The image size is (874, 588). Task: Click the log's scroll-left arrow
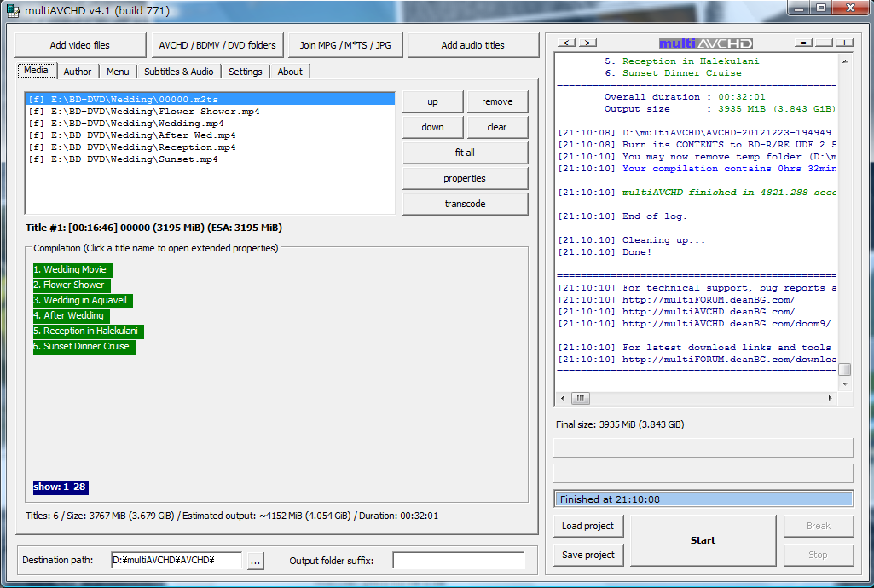click(563, 398)
